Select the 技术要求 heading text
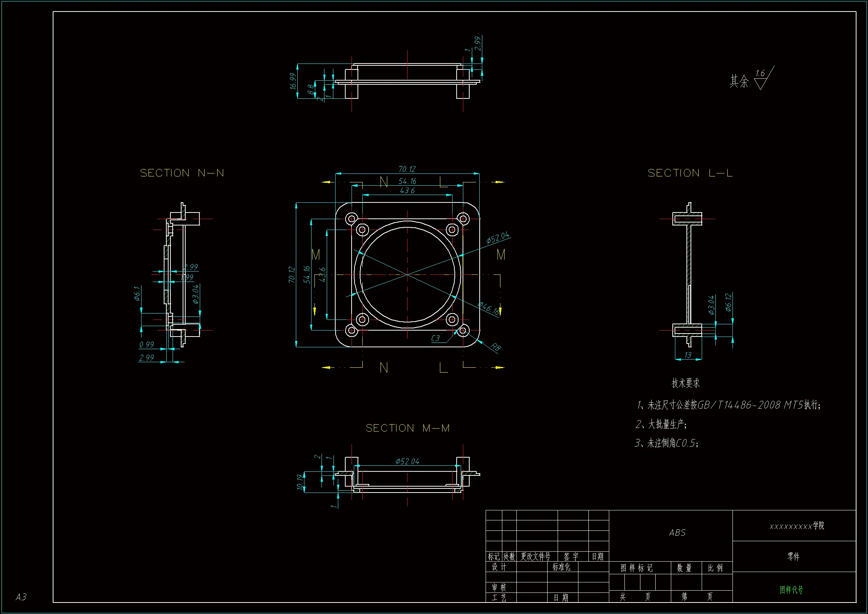The height and width of the screenshot is (614, 868). tap(685, 383)
